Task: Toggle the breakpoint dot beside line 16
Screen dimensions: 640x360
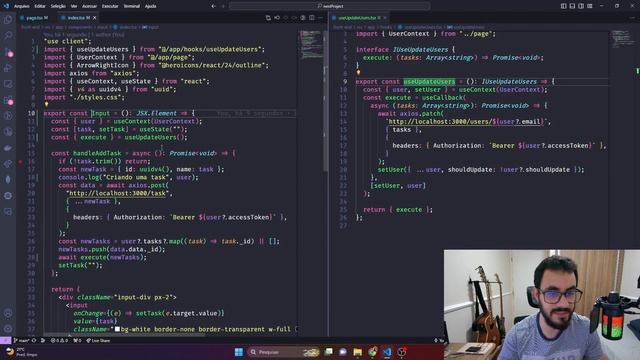Action: 20,162
